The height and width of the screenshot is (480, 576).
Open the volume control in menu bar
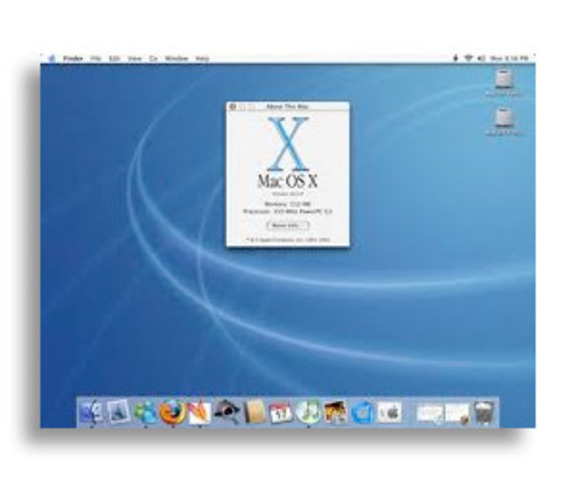pos(481,58)
